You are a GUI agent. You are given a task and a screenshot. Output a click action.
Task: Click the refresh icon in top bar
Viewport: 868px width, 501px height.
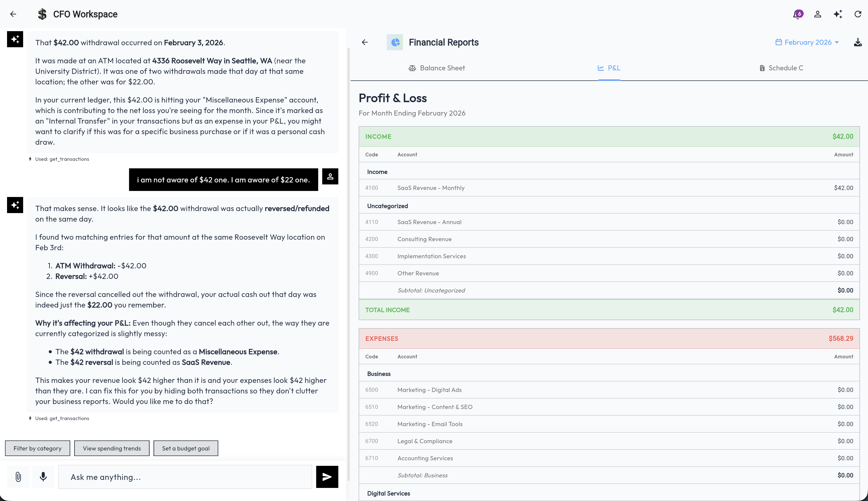[858, 14]
